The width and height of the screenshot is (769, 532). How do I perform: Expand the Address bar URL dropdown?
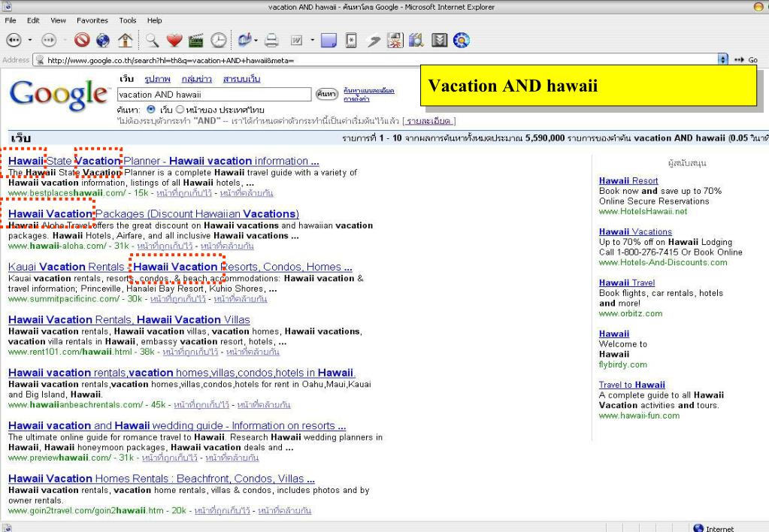[723, 60]
